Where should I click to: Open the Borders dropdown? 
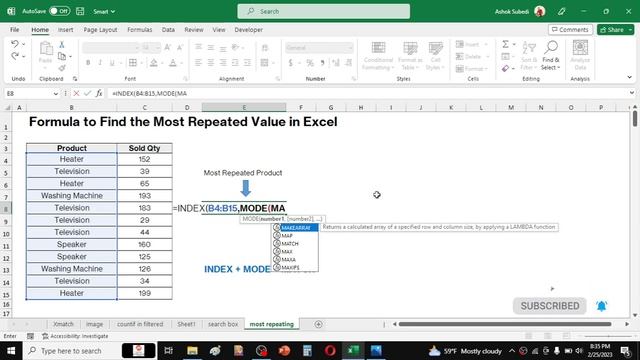[x=141, y=63]
